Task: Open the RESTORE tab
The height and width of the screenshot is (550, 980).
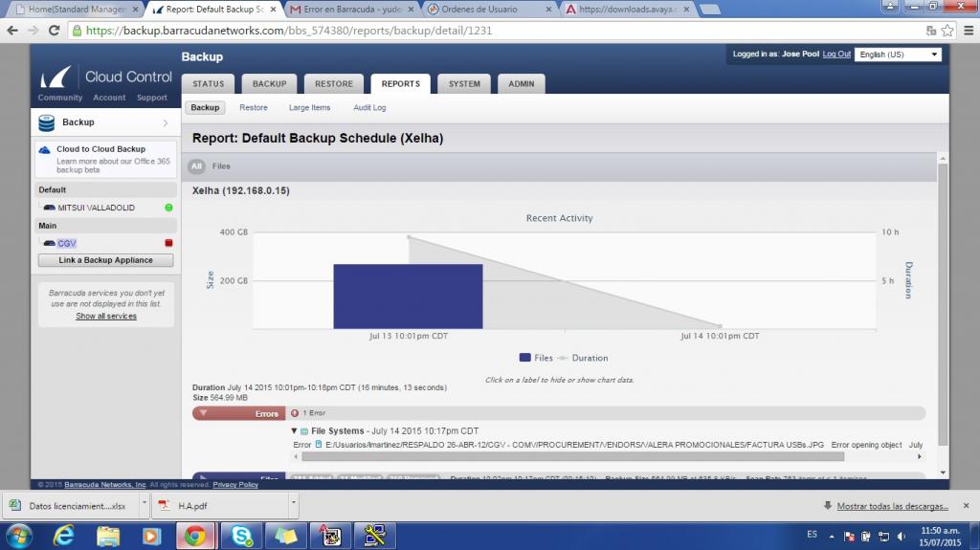Action: (334, 84)
